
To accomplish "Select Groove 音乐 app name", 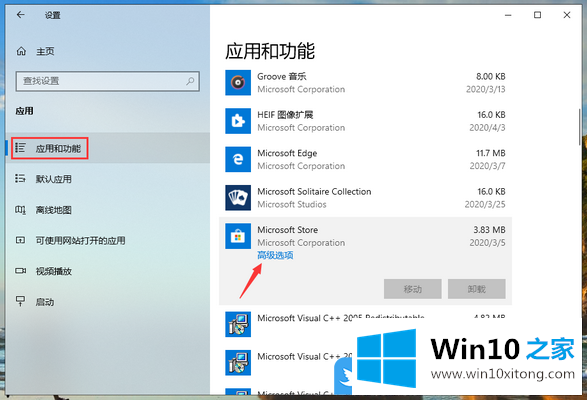I will (282, 76).
